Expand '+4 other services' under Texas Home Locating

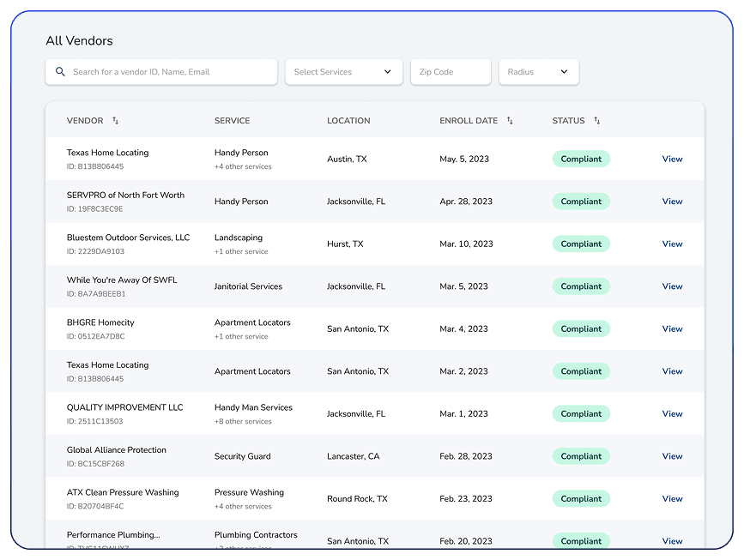[243, 166]
